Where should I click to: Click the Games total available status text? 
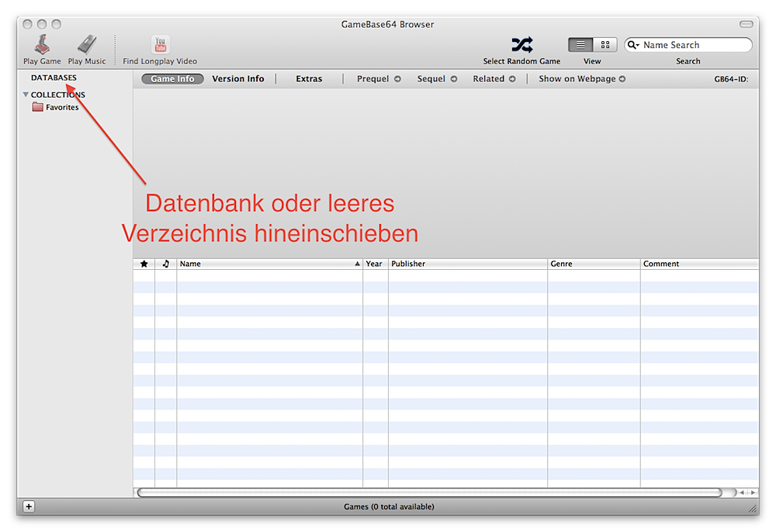point(389,506)
